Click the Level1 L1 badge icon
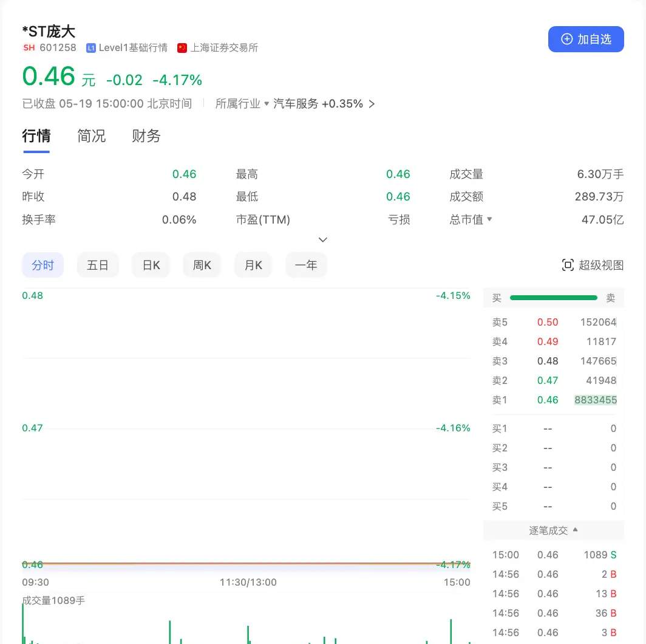646x644 pixels. point(90,48)
